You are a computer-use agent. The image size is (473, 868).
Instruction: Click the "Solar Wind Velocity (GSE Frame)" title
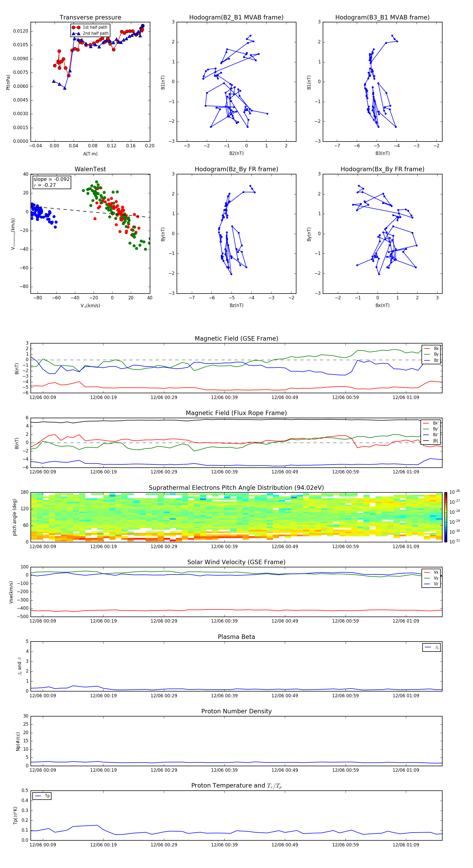click(236, 562)
